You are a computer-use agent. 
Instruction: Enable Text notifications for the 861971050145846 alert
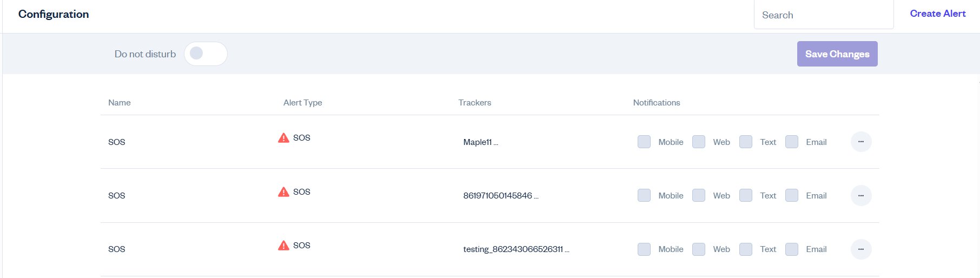click(x=745, y=195)
